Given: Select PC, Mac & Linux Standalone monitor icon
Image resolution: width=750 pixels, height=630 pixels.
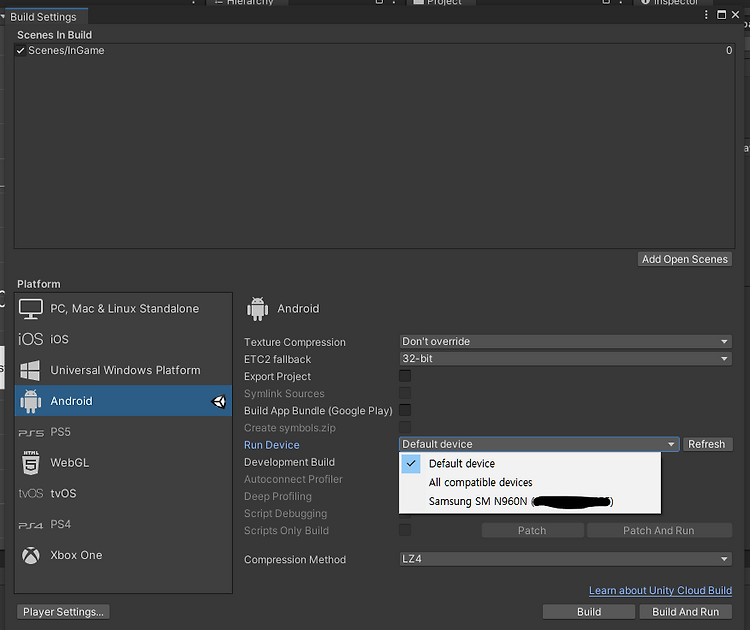Looking at the screenshot, I should tap(31, 309).
